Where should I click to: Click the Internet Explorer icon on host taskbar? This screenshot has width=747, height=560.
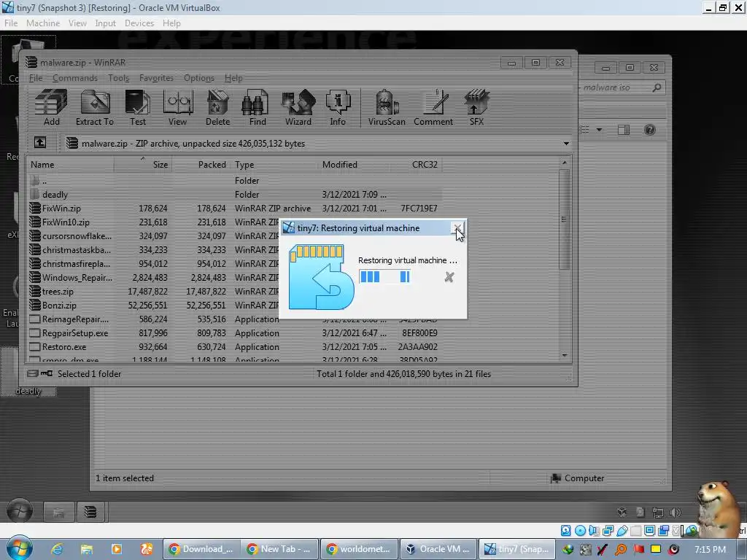57,549
